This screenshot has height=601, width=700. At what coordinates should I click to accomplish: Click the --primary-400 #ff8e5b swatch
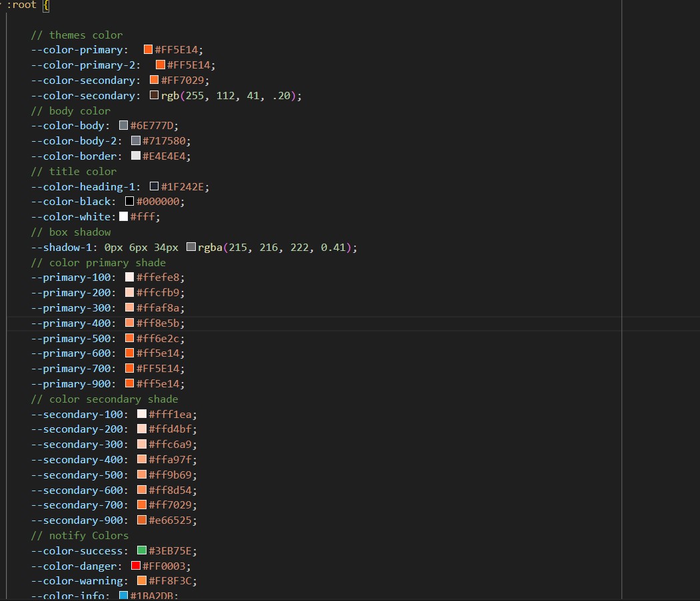click(x=130, y=323)
